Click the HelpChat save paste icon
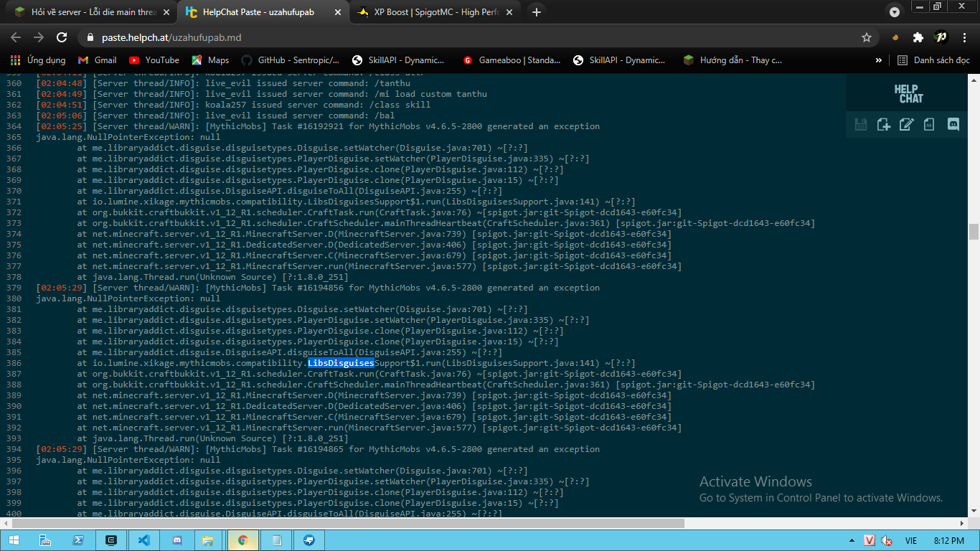This screenshot has width=980, height=551. click(x=861, y=125)
